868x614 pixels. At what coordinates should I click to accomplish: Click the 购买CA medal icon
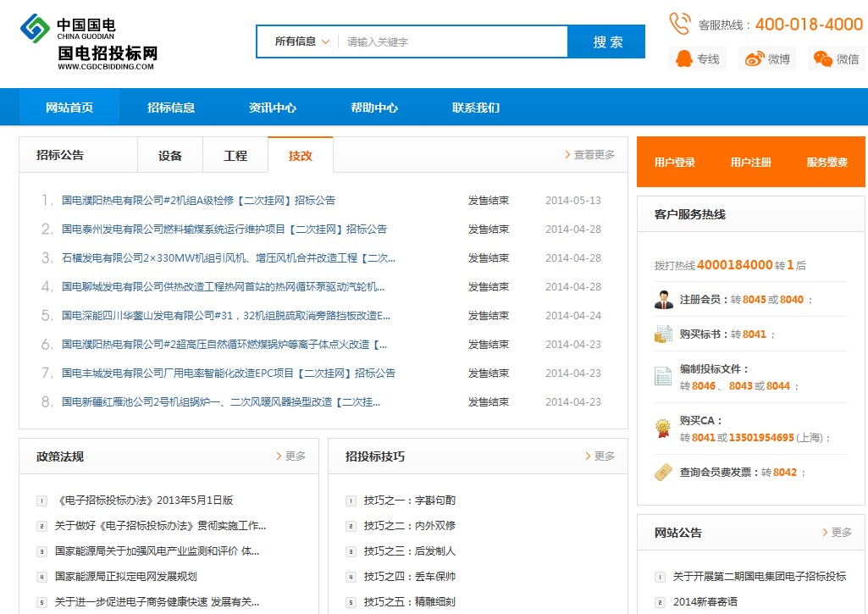pyautogui.click(x=664, y=429)
